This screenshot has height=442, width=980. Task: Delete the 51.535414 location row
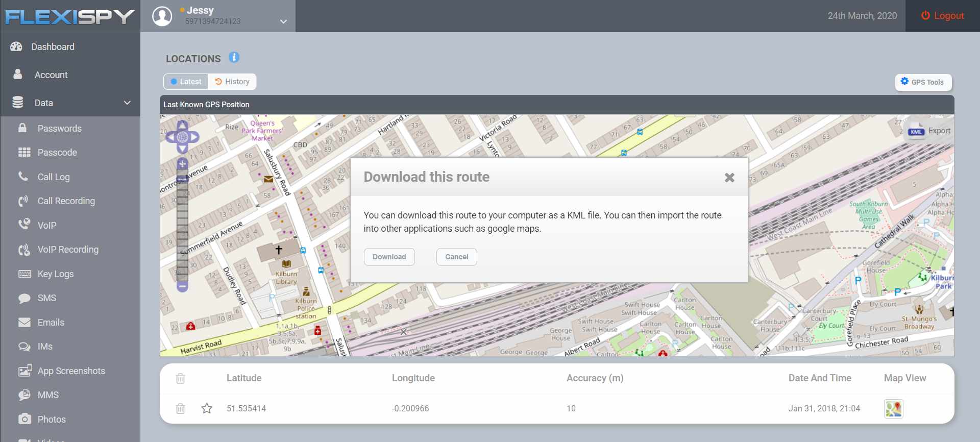click(x=180, y=408)
